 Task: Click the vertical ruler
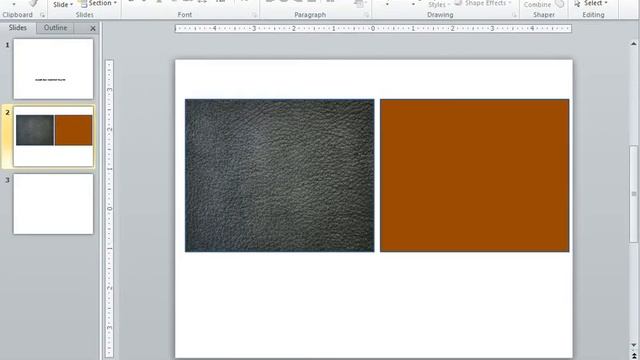pyautogui.click(x=109, y=209)
